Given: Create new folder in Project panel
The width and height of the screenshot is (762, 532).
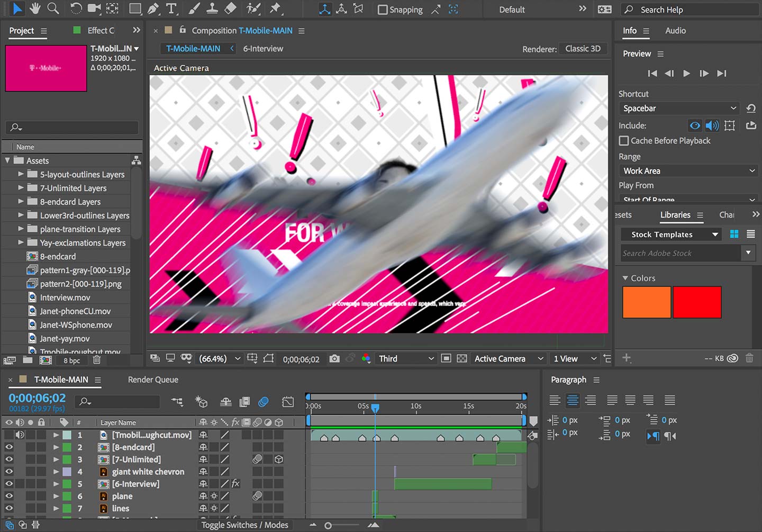Looking at the screenshot, I should [x=28, y=360].
